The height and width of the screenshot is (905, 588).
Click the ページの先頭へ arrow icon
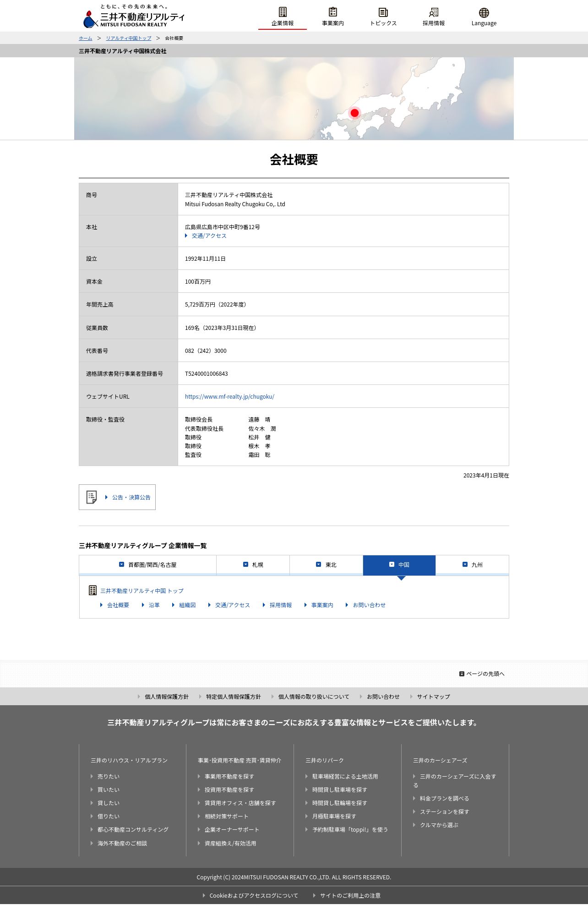click(462, 674)
